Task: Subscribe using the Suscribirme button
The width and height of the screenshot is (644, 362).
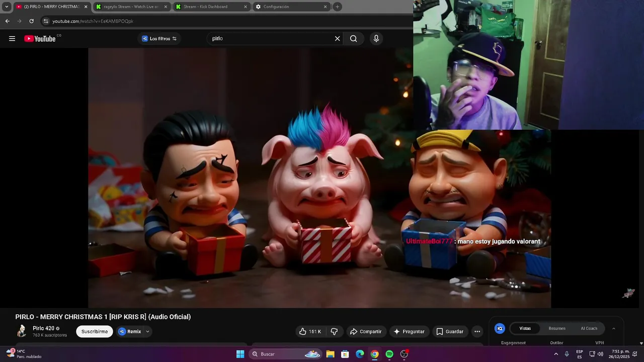Action: (95, 331)
